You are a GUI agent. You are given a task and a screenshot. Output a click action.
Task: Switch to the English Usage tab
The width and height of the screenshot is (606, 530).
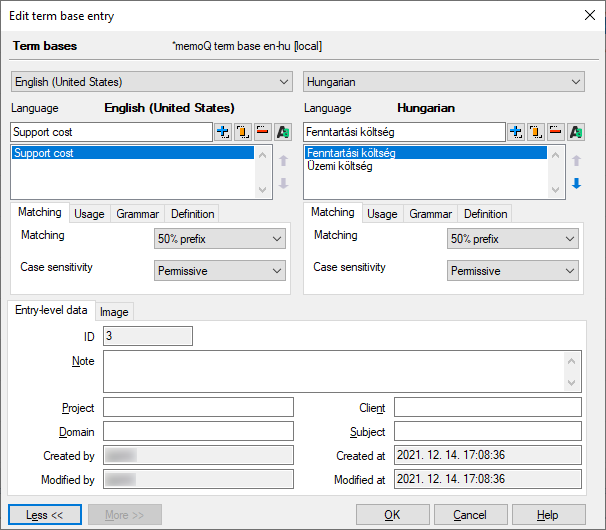[x=89, y=214]
